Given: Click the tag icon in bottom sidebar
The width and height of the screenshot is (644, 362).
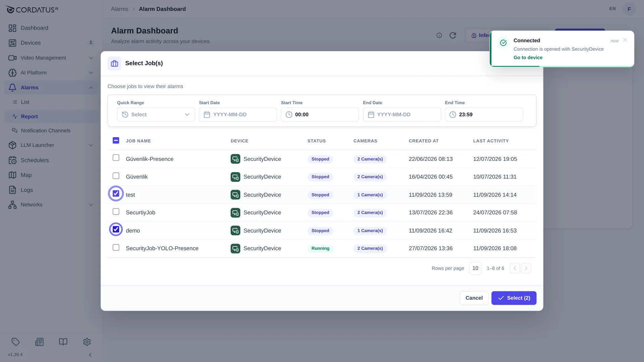Looking at the screenshot, I should (16, 342).
